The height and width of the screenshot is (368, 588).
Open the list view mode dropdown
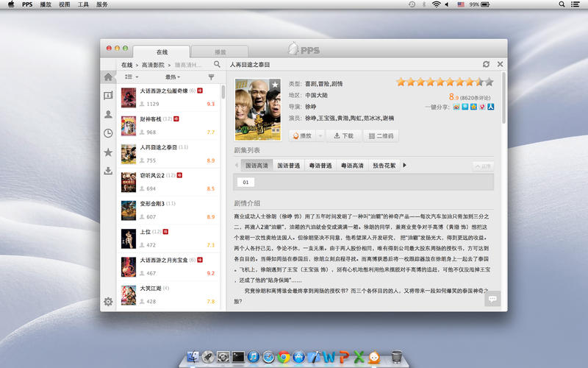[x=132, y=77]
